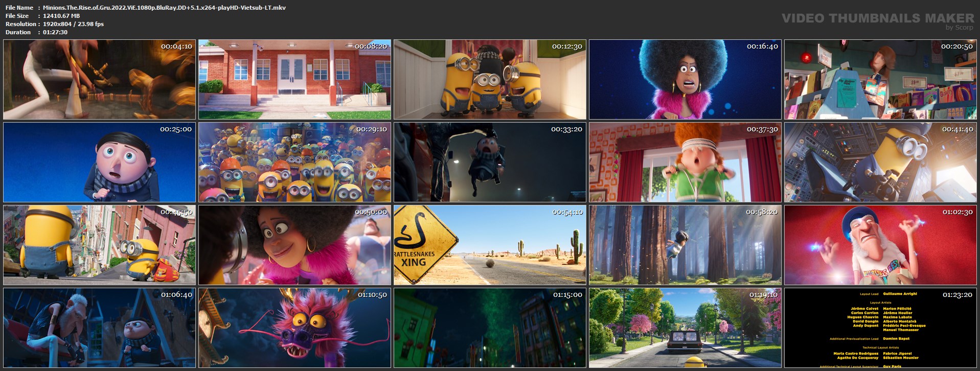
Task: Select young Gru thumbnail at 00:25:00
Action: (100, 163)
